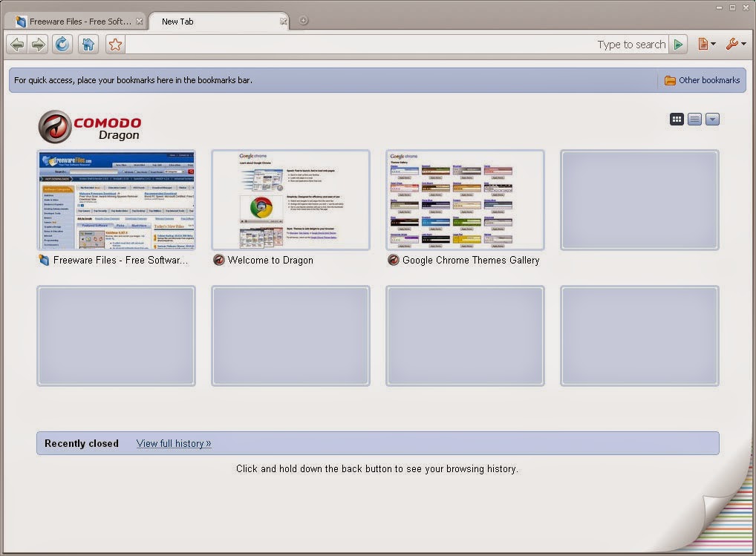
Task: Click Freeware Files - Free Softwar... link
Action: (120, 260)
